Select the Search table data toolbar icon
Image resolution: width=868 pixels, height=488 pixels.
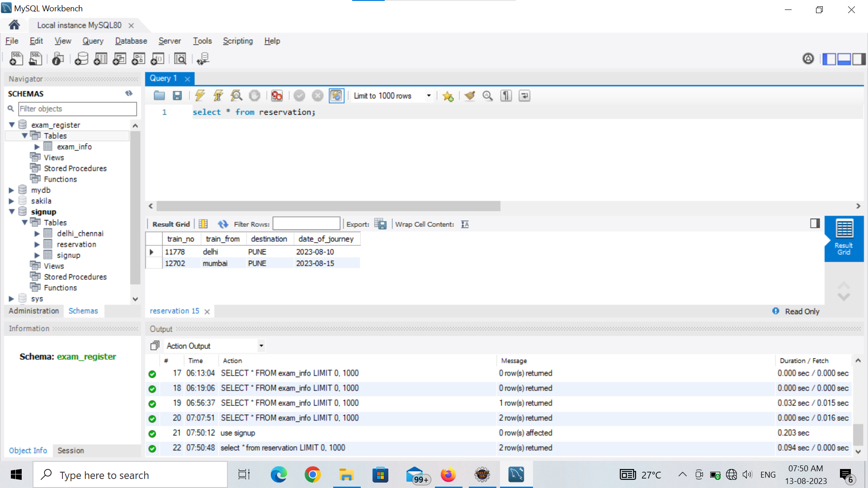click(x=180, y=59)
